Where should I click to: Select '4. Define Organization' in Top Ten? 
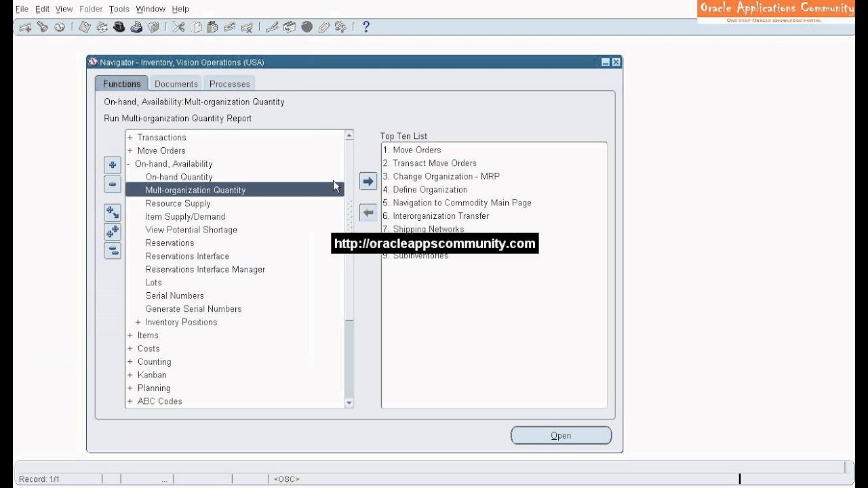pyautogui.click(x=425, y=190)
